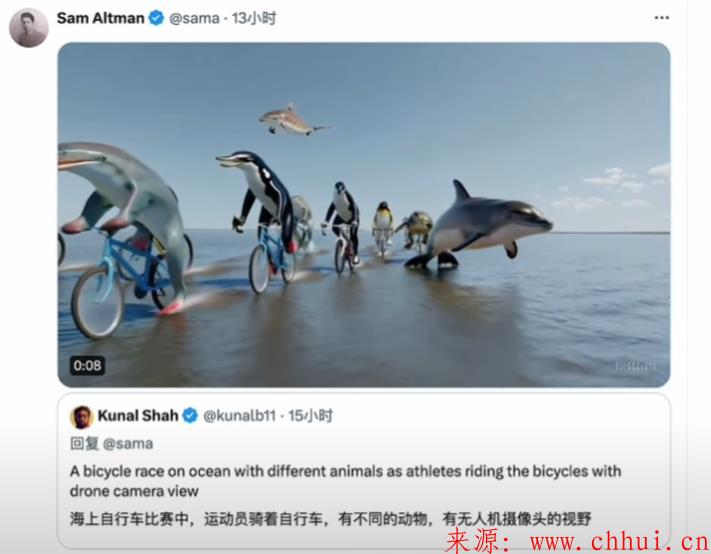
Task: Click the 15小时 quoted tweet timestamp
Action: [311, 415]
